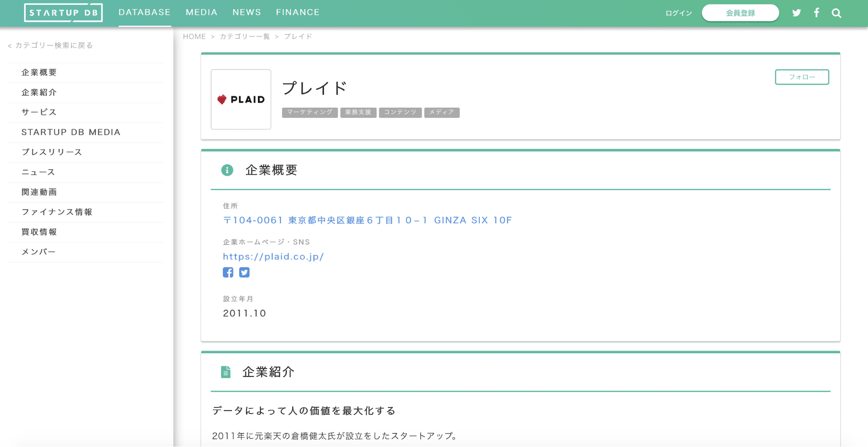The height and width of the screenshot is (447, 868).
Task: Click the 住所 field label
Action: [231, 206]
